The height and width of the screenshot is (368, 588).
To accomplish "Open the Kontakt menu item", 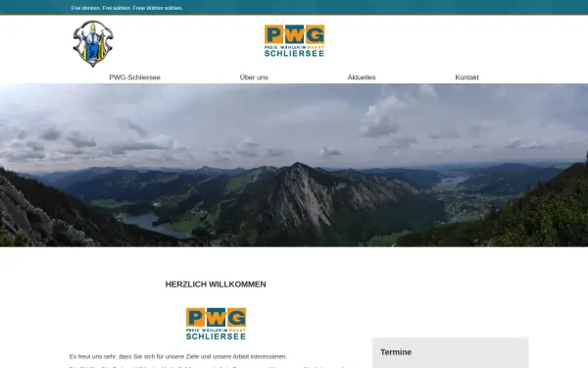I will 466,78.
